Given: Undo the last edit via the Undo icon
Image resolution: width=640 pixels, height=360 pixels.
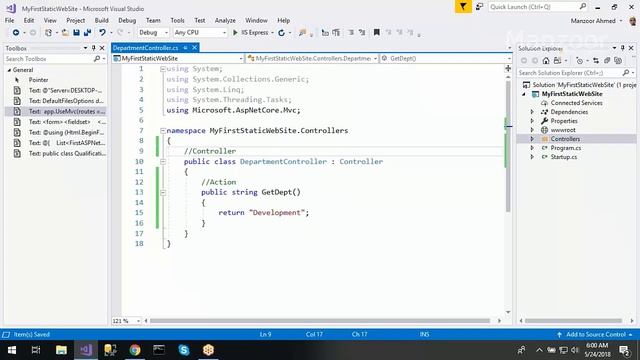Looking at the screenshot, I should 102,33.
